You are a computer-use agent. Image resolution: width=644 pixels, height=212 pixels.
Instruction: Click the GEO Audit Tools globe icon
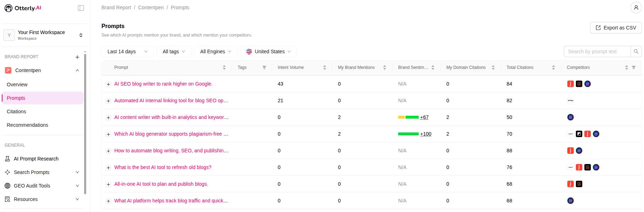7,186
